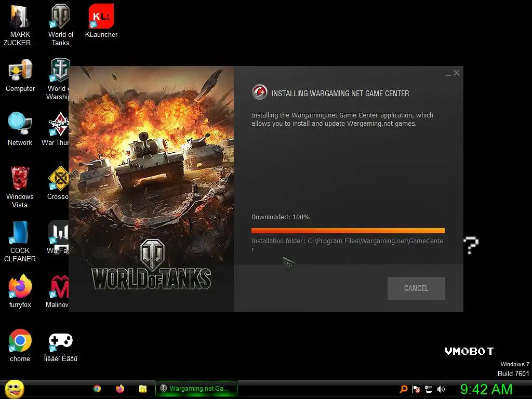Click the magnifier tray icon
This screenshot has height=399, width=532.
403,389
